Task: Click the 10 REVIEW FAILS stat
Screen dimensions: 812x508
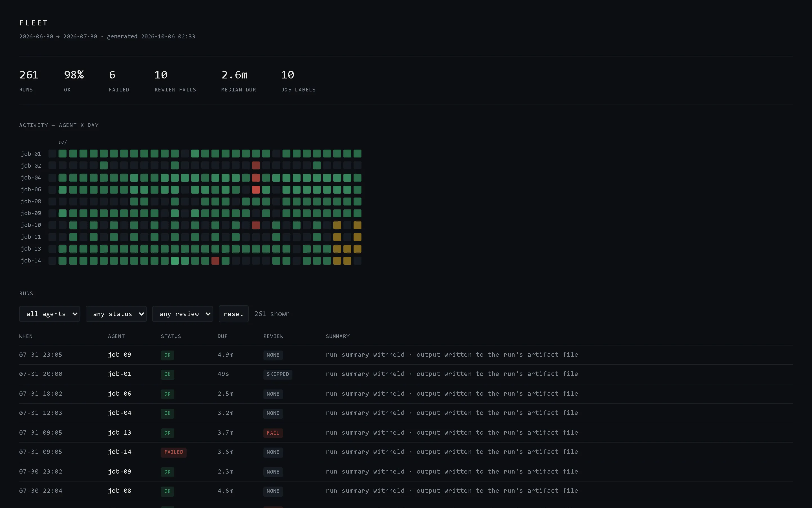Action: click(175, 81)
